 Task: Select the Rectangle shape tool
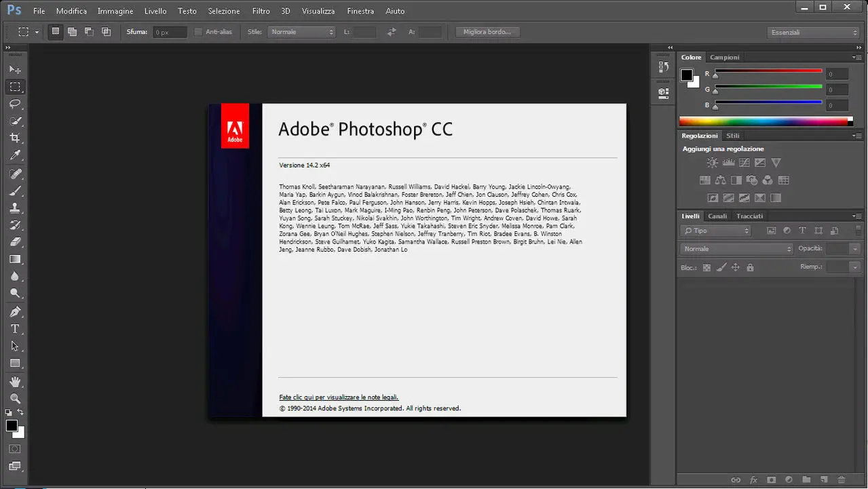(15, 363)
